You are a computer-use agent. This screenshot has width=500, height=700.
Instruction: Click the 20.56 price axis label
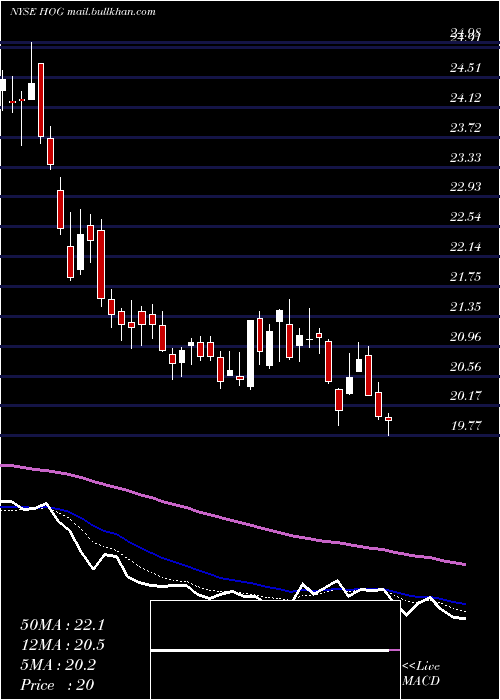[466, 366]
